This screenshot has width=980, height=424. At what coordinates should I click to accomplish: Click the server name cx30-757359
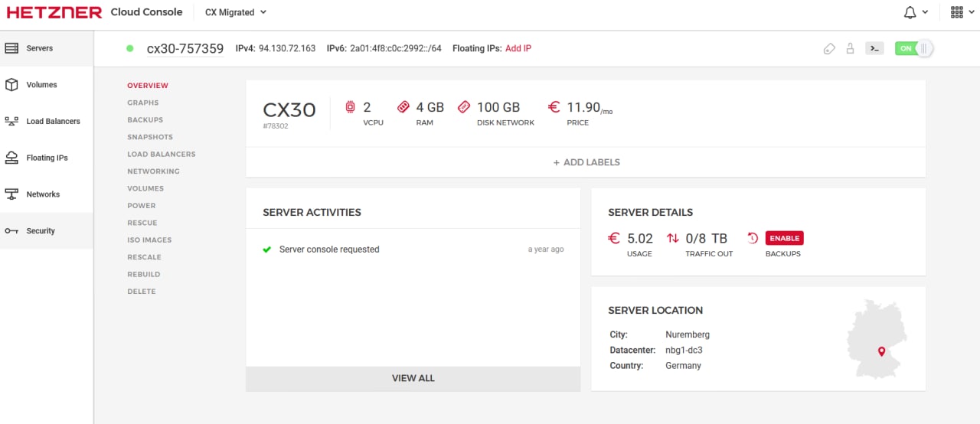pyautogui.click(x=185, y=48)
